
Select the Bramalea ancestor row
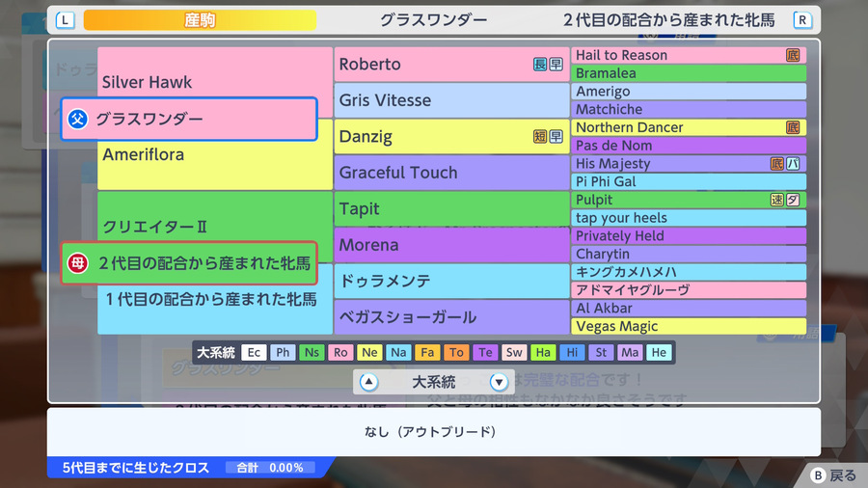(689, 73)
